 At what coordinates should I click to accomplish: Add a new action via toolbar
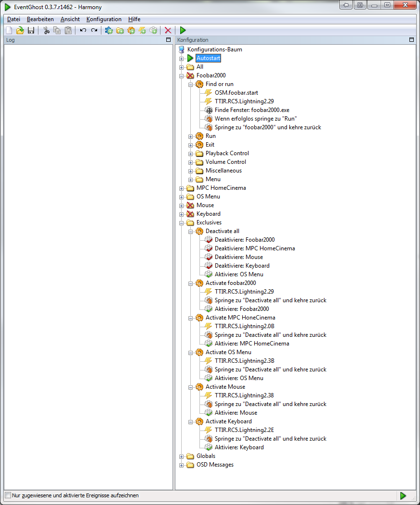tap(153, 30)
